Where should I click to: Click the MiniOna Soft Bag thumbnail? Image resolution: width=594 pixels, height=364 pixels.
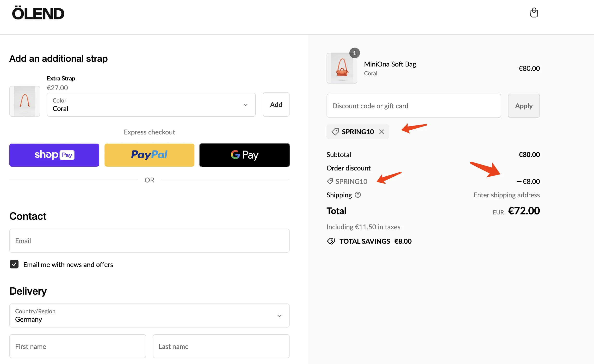click(x=342, y=68)
